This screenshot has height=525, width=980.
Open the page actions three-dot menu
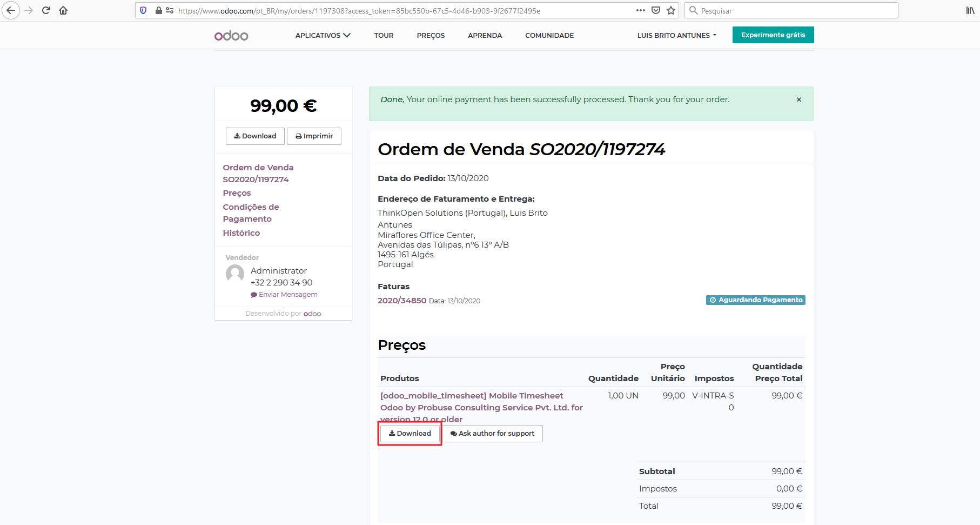click(x=641, y=10)
